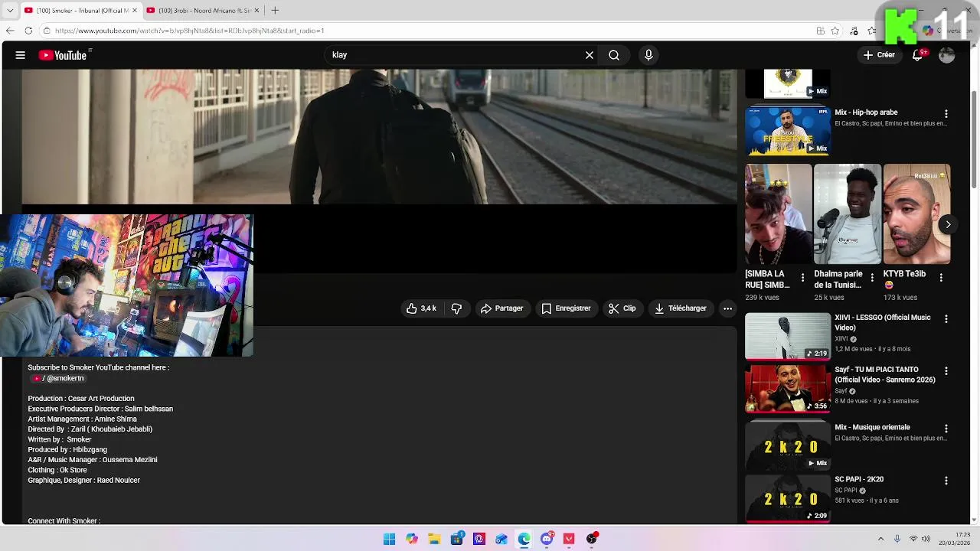
Task: Click the browser address bar URL
Action: pos(189,31)
